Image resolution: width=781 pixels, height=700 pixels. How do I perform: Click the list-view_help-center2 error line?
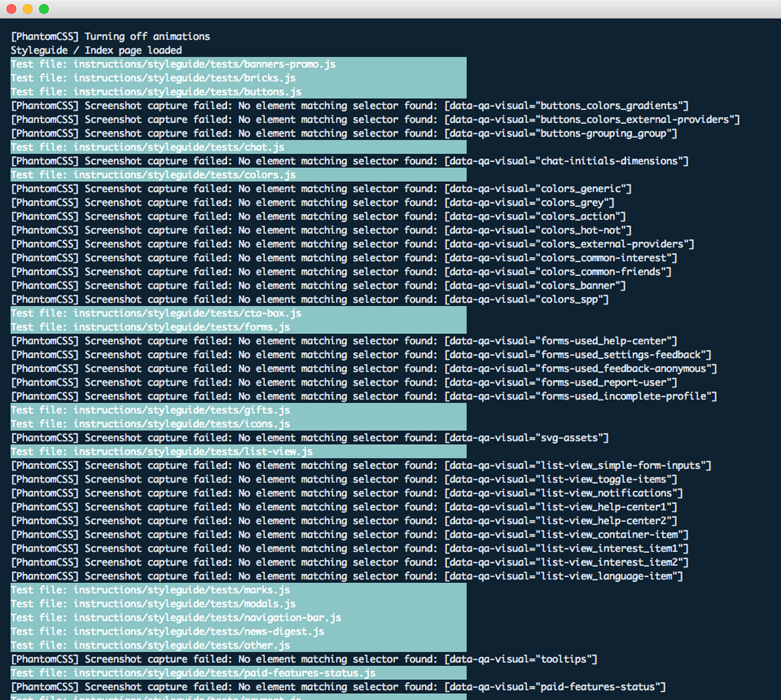344,521
